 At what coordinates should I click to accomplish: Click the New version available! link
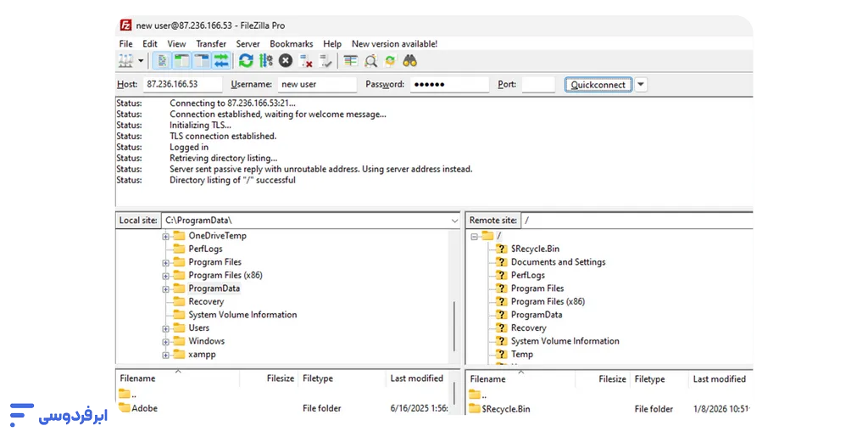point(394,44)
